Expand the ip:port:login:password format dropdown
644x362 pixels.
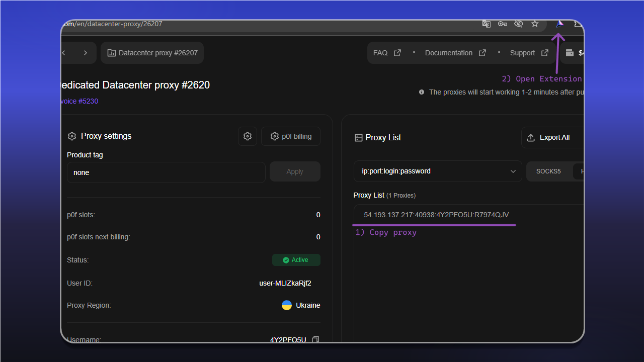coord(438,171)
